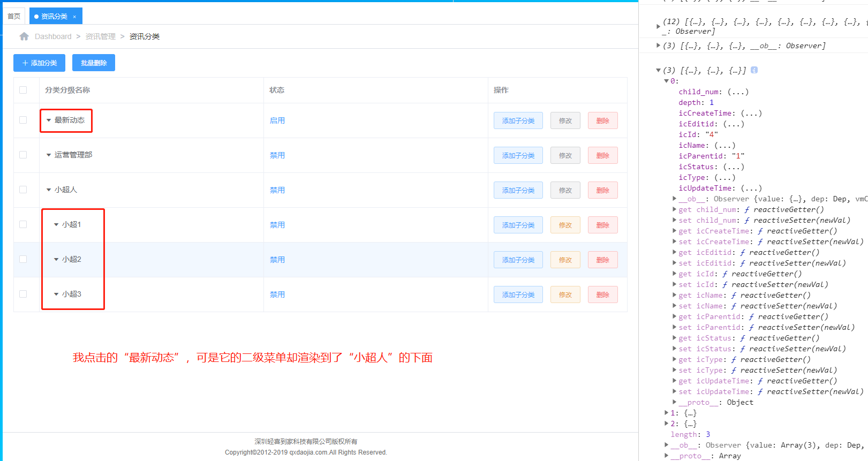Click the home icon in breadcrumb
This screenshot has width=868, height=461.
24,36
